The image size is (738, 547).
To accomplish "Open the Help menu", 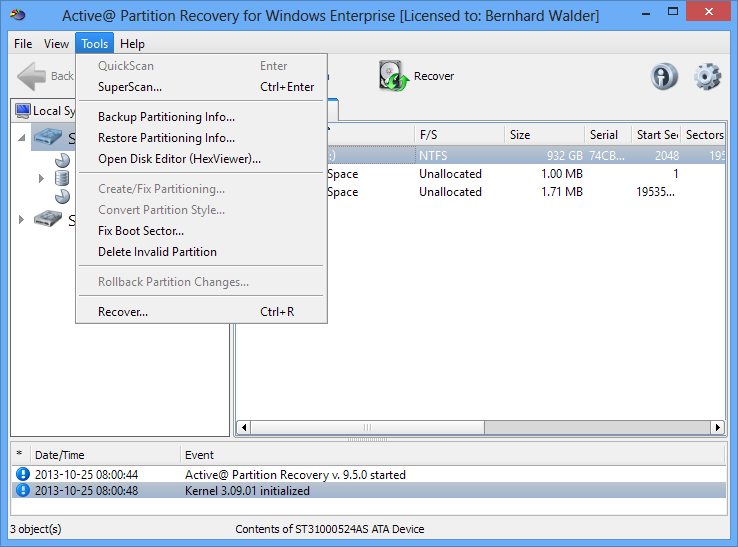I will [132, 44].
